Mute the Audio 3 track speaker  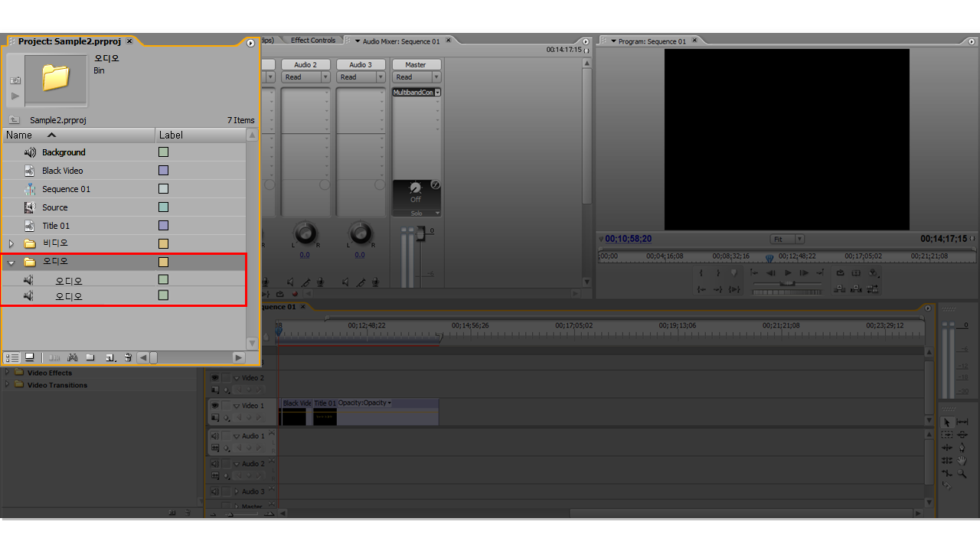coord(215,491)
